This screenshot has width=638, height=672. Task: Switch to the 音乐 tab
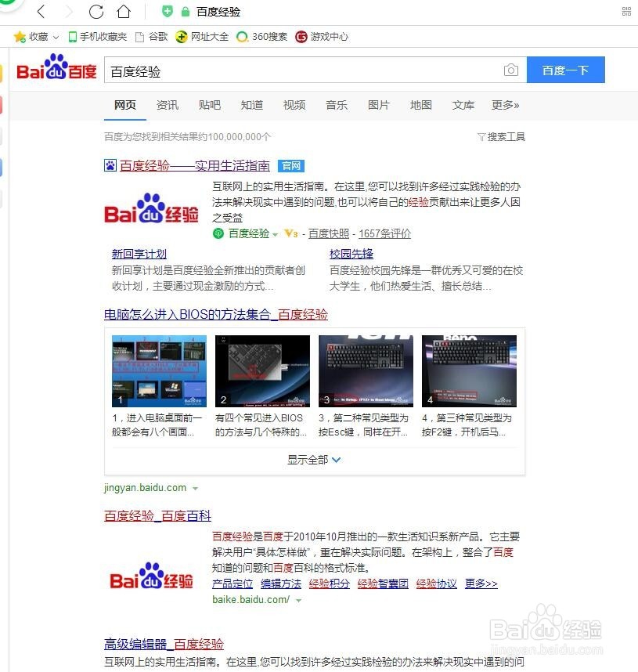337,105
